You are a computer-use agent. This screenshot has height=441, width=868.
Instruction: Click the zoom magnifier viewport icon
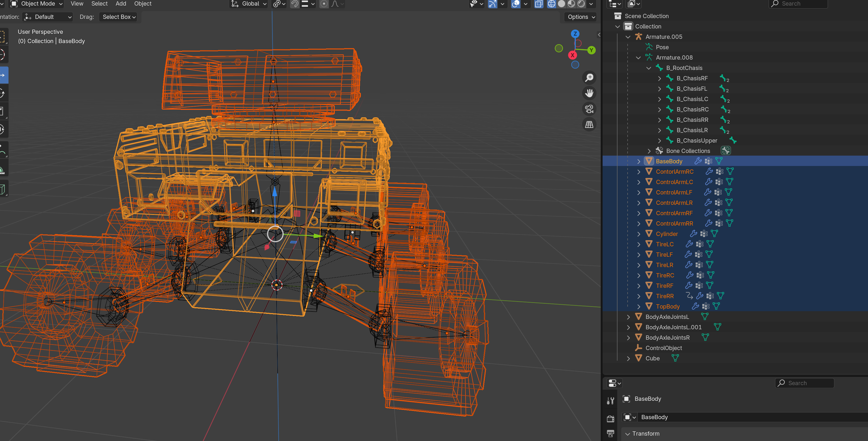coord(589,77)
